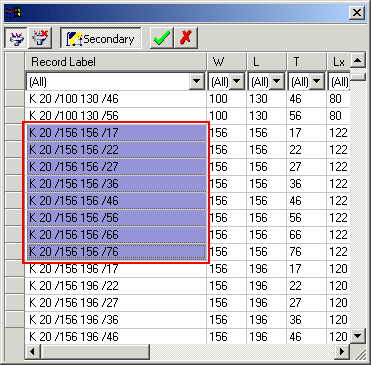Click row selector for K 20 /156 156 /76

15,252
